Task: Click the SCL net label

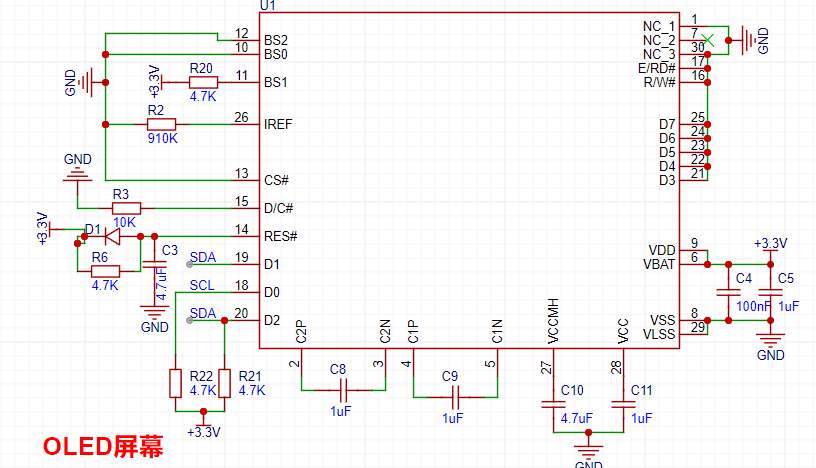Action: click(202, 285)
